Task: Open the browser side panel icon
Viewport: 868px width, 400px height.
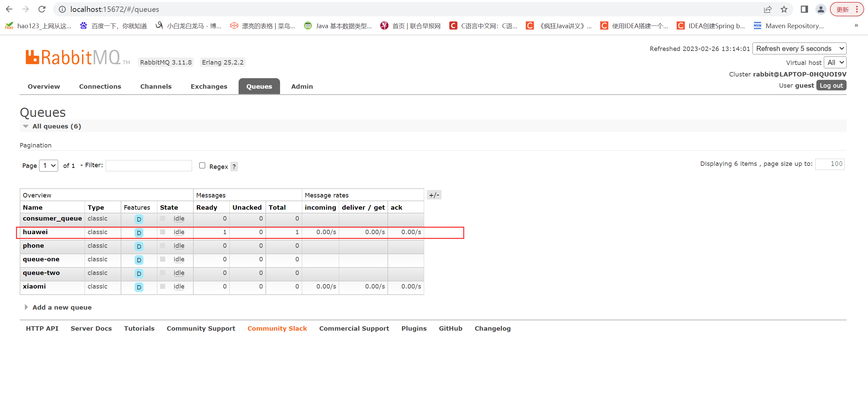Action: pyautogui.click(x=804, y=9)
